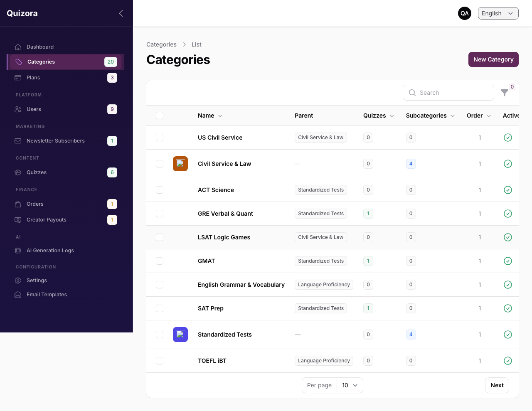Click Standardized Tests category thumbnail
Image resolution: width=532 pixels, height=411 pixels.
coord(180,335)
